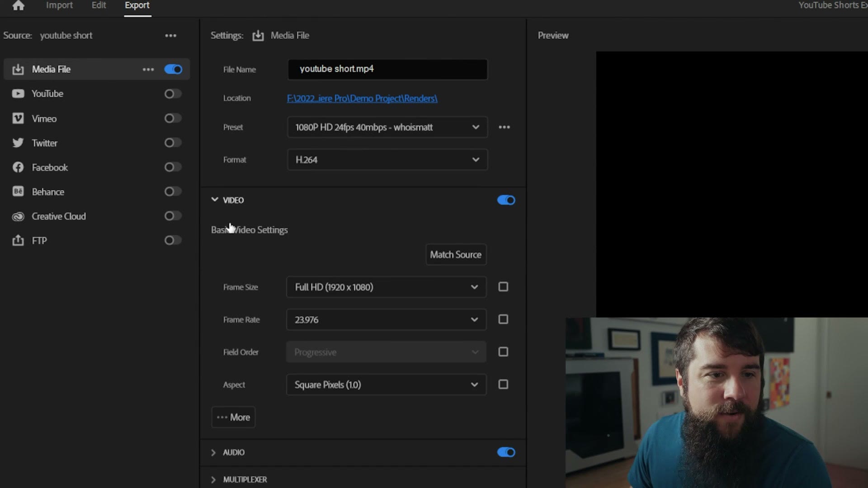868x488 pixels.
Task: Select the Twitter destination label
Action: 44,143
